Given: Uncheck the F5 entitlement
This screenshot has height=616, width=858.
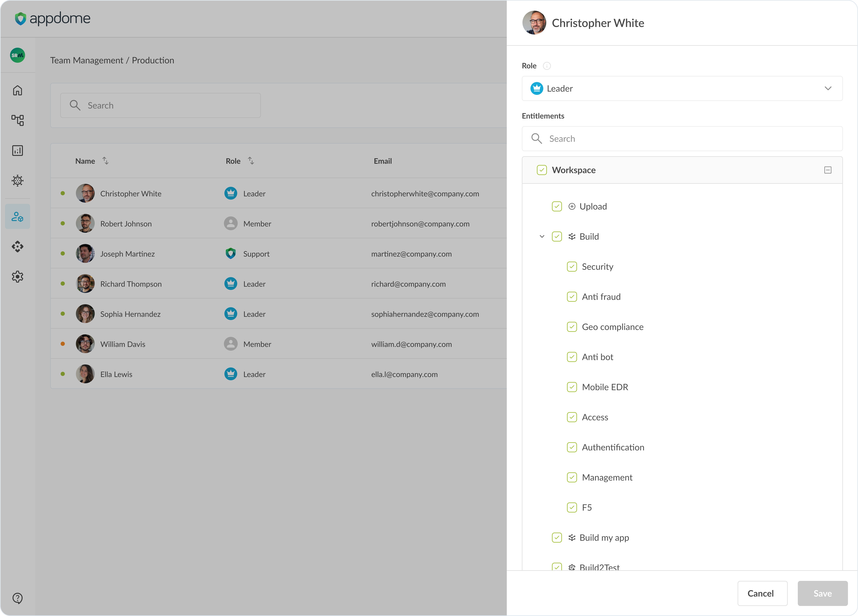Looking at the screenshot, I should (572, 507).
